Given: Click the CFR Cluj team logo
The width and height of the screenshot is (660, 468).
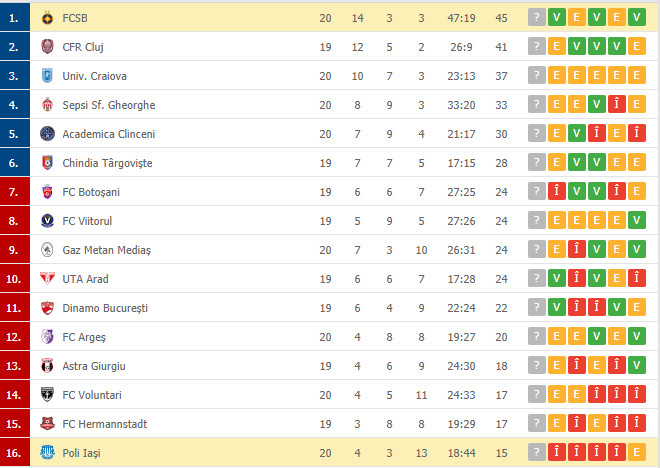Looking at the screenshot, I should coord(48,47).
